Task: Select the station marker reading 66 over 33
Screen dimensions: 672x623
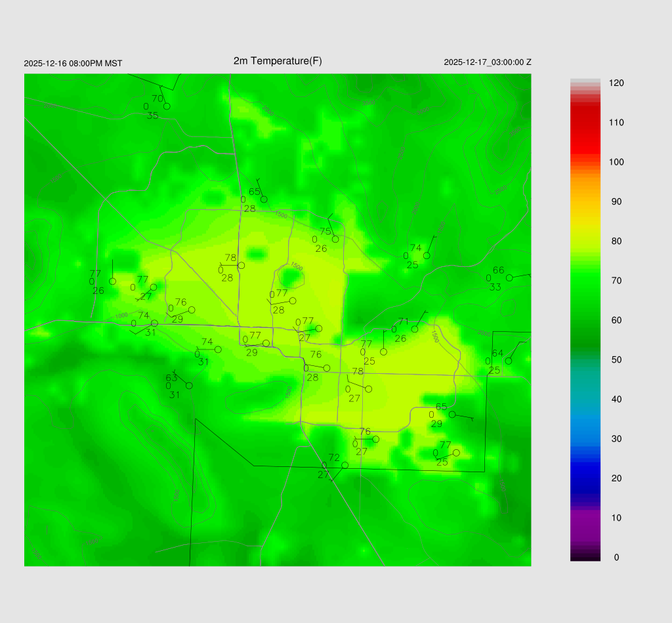Action: [x=509, y=278]
